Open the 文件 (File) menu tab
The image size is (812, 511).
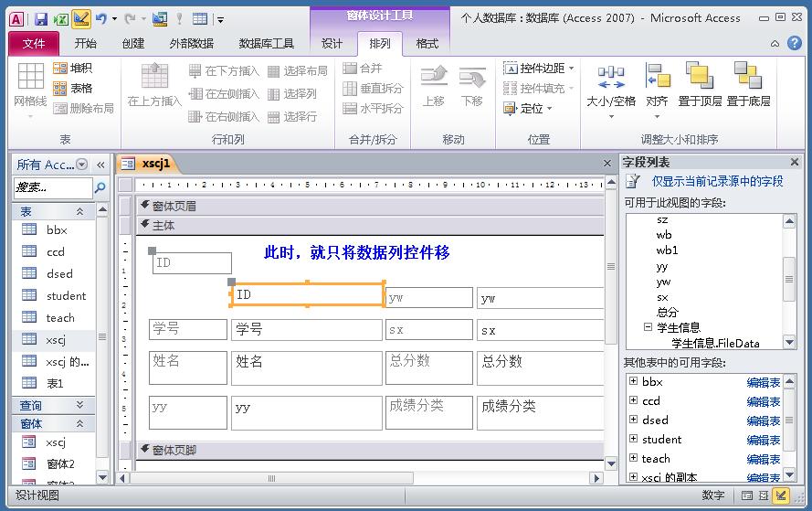pyautogui.click(x=34, y=44)
